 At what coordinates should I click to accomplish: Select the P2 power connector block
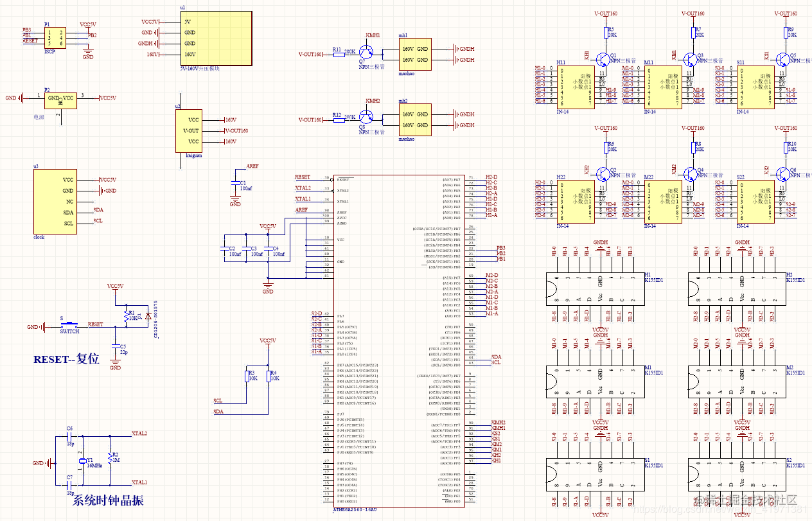(60, 102)
